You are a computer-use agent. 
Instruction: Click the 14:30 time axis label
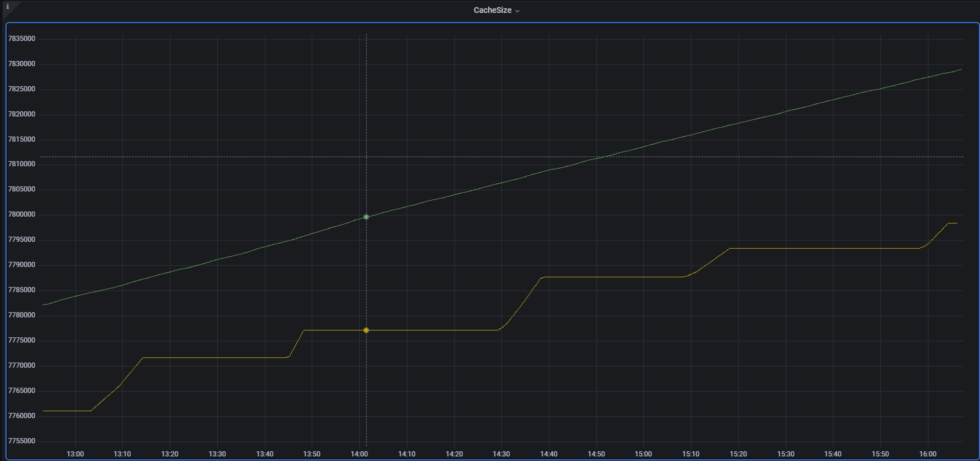point(501,454)
